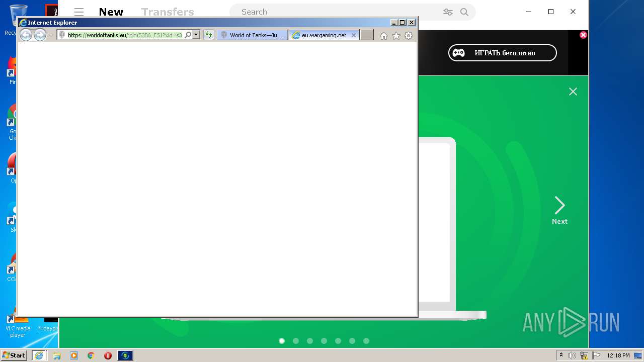
Task: Refresh the page in Internet Explorer
Action: pos(208,35)
